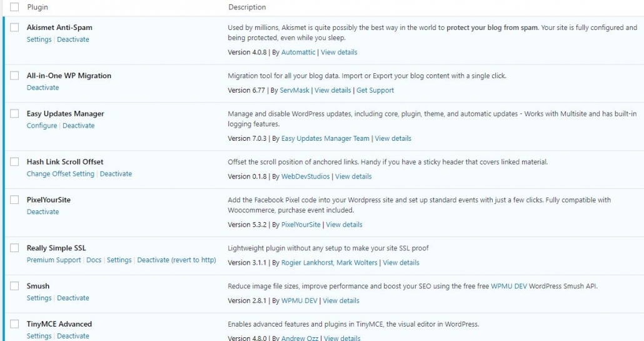This screenshot has height=341, width=644.
Task: View details for Easy Updates Manager
Action: point(393,138)
